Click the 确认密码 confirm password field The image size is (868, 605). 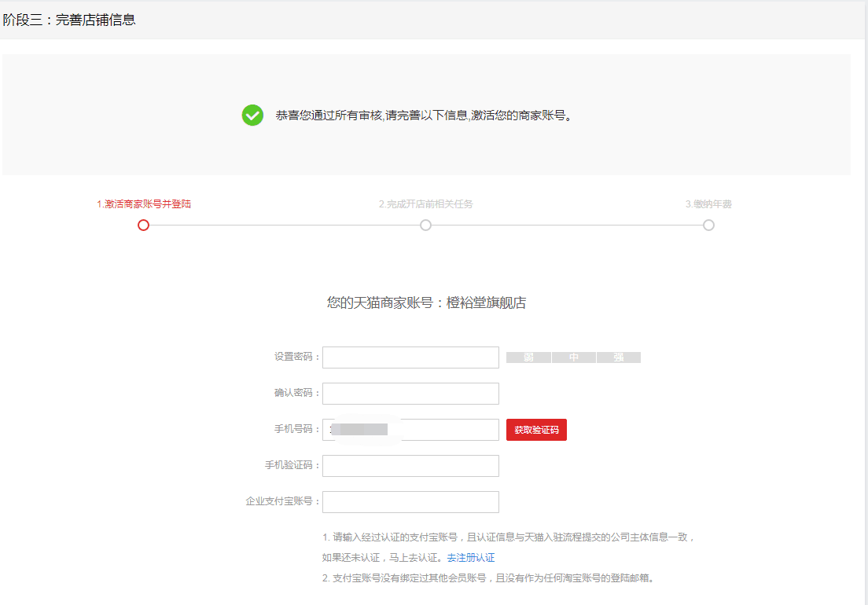coord(410,393)
